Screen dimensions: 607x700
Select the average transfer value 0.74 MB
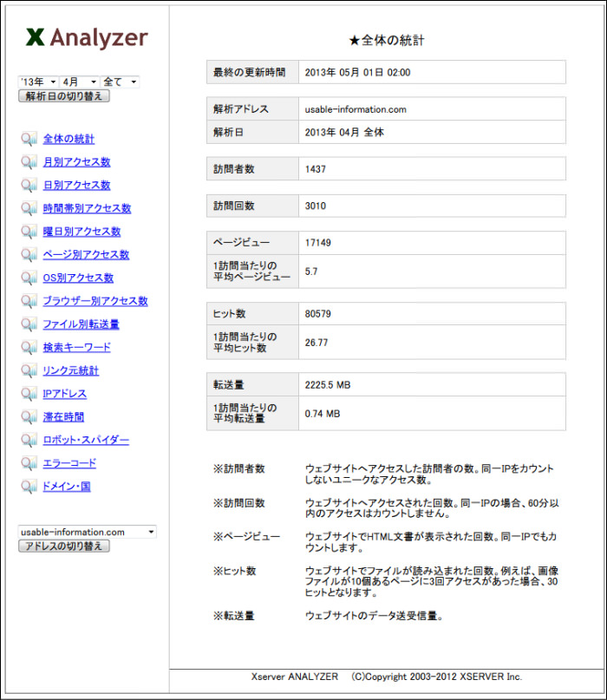click(x=323, y=415)
